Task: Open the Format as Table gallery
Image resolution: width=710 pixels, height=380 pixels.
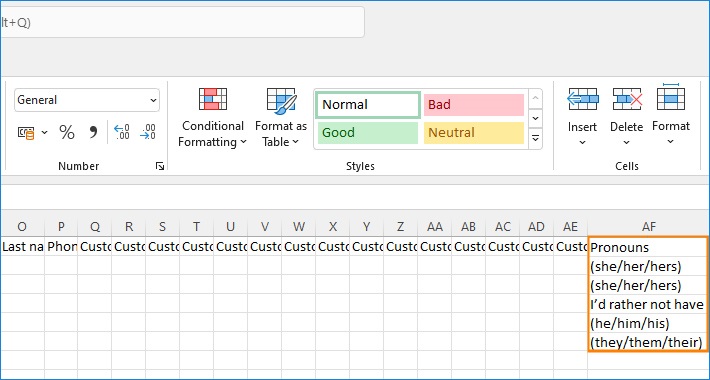Action: [x=281, y=117]
